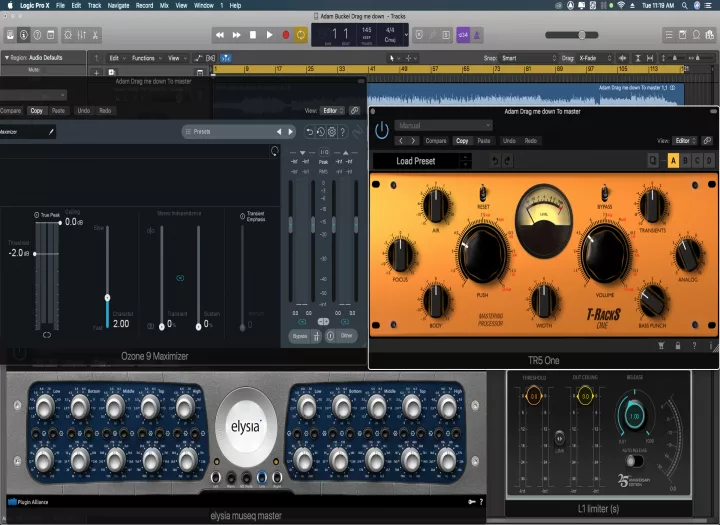Open the Mixer faders icon
Image resolution: width=720 pixels, height=525 pixels.
82,35
